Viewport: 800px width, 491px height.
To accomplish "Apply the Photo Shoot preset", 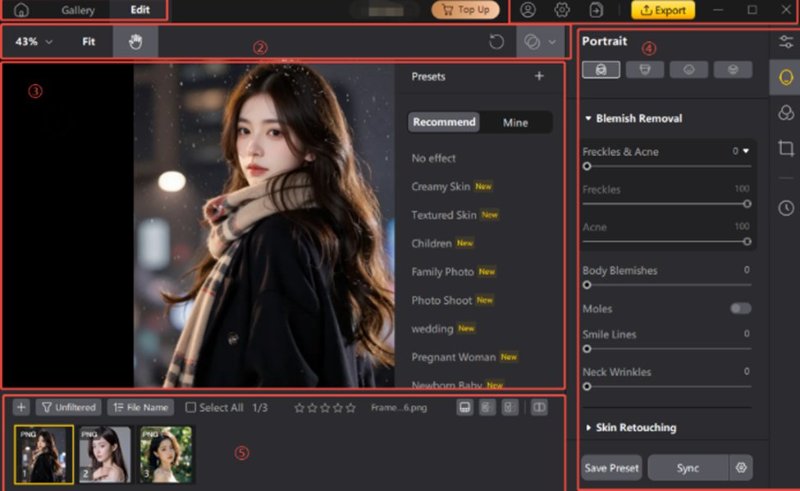I will [442, 300].
